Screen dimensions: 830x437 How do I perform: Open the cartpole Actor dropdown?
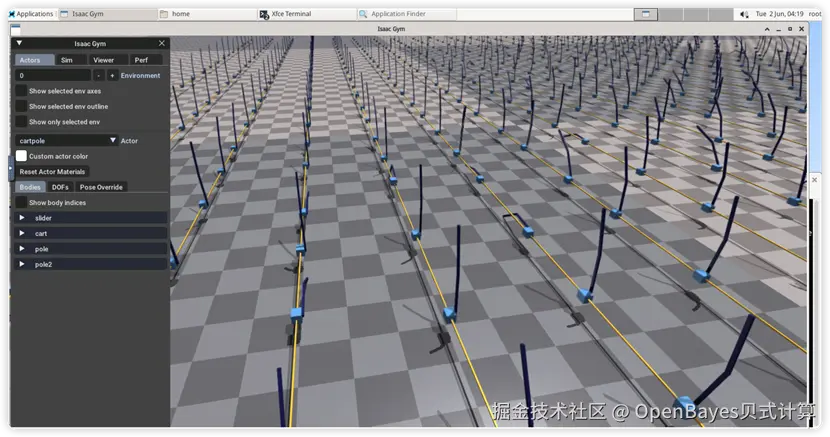pos(67,141)
